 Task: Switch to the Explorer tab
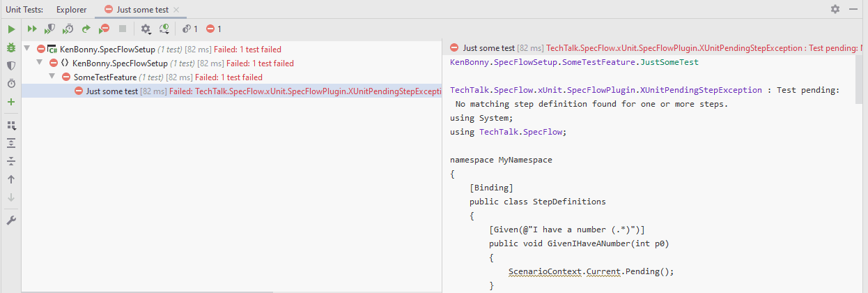71,10
